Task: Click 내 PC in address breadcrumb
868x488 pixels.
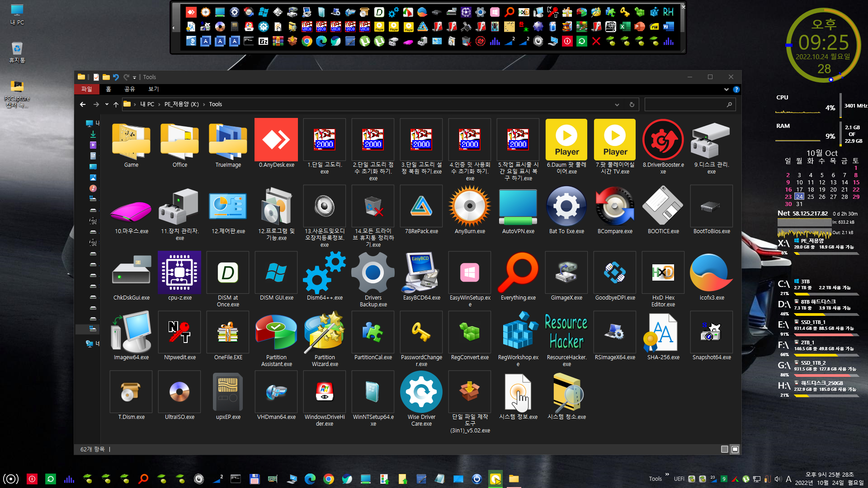Action: (x=147, y=104)
